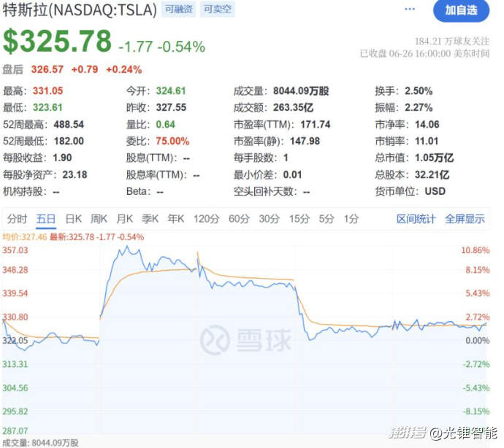Click the 市盈率(静) value 147.98
The height and width of the screenshot is (448, 504).
305,141
